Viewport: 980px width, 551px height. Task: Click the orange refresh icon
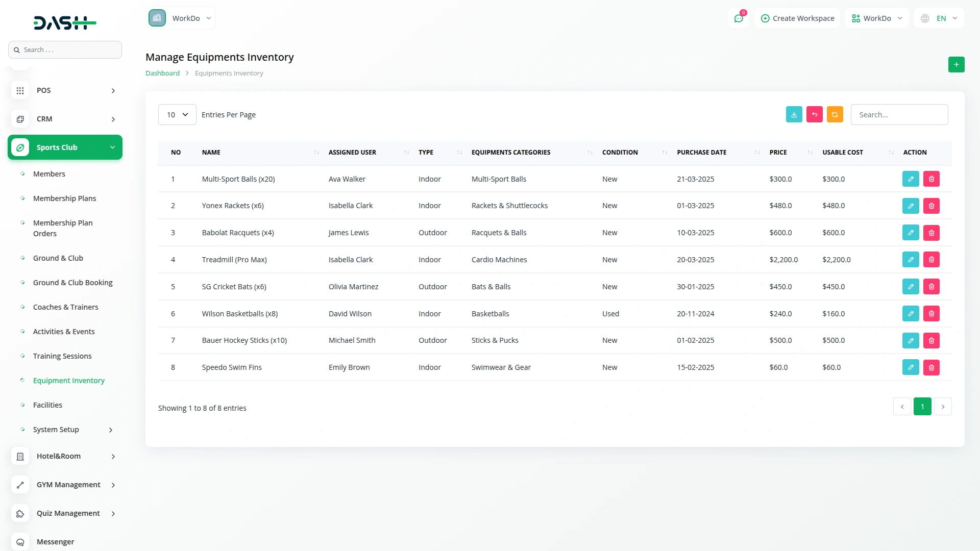pos(835,115)
